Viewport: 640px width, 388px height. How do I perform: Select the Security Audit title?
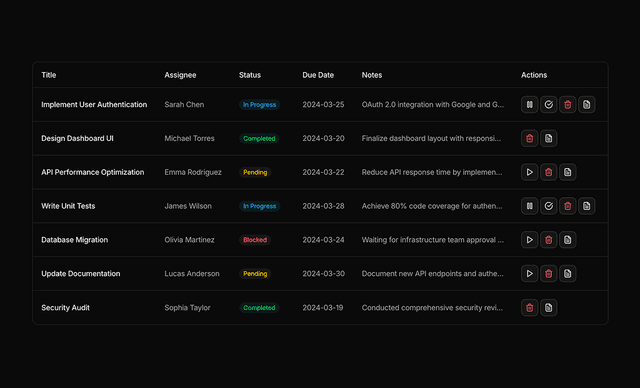[x=65, y=308]
